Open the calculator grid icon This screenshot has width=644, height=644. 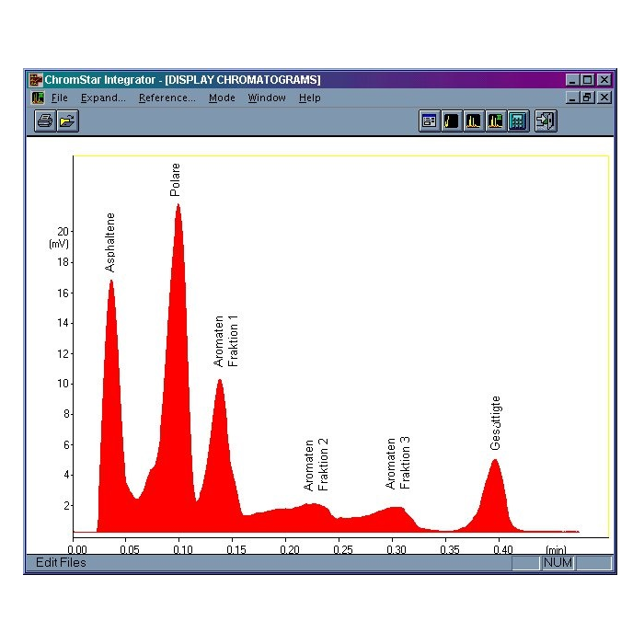pyautogui.click(x=517, y=121)
